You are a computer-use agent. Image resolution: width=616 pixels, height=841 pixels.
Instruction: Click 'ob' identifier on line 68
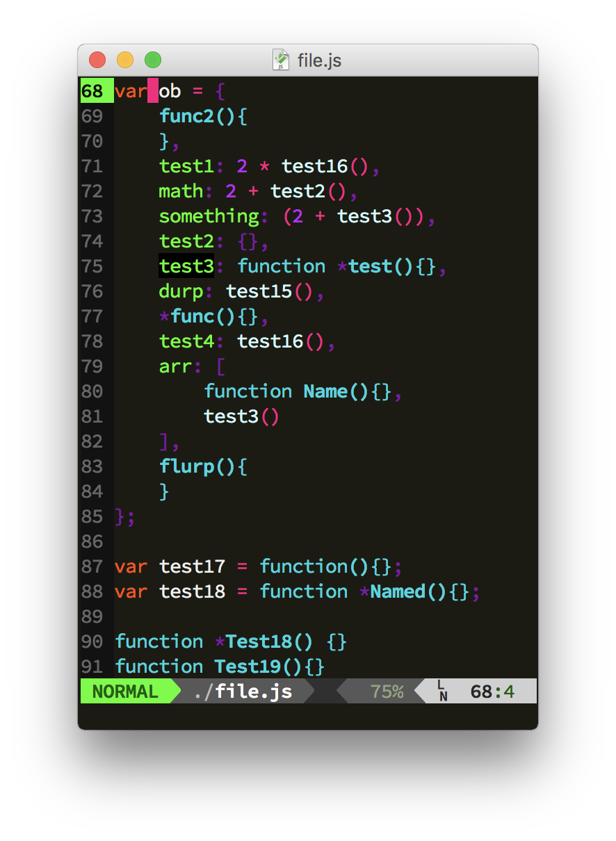click(170, 91)
